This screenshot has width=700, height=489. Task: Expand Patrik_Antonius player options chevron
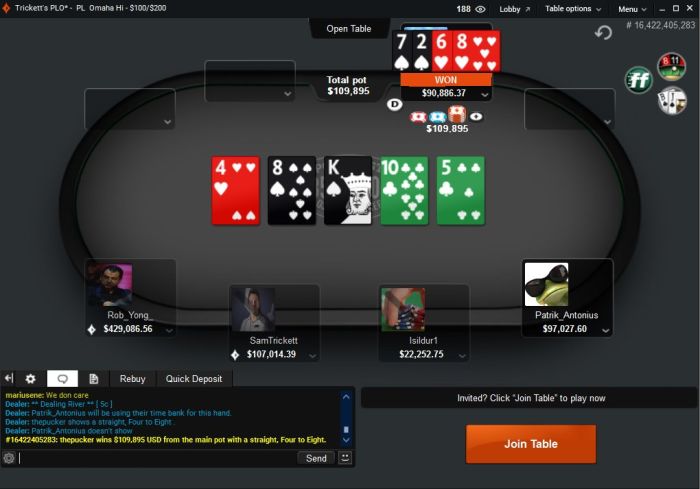click(x=605, y=330)
